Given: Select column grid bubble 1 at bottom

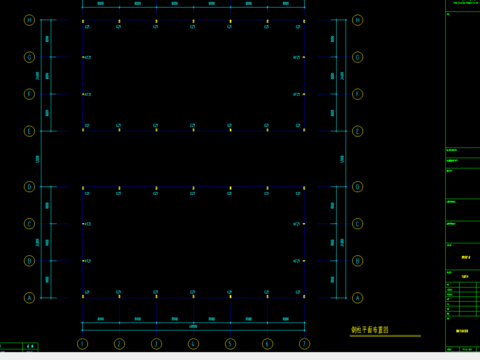Looking at the screenshot, I should pos(83,344).
